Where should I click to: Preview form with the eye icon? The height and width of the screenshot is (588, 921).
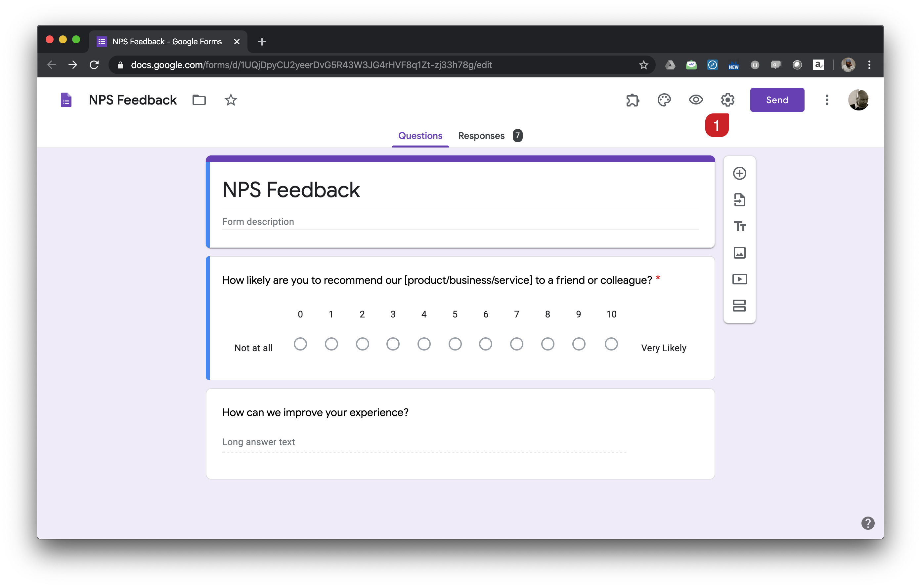pos(696,100)
